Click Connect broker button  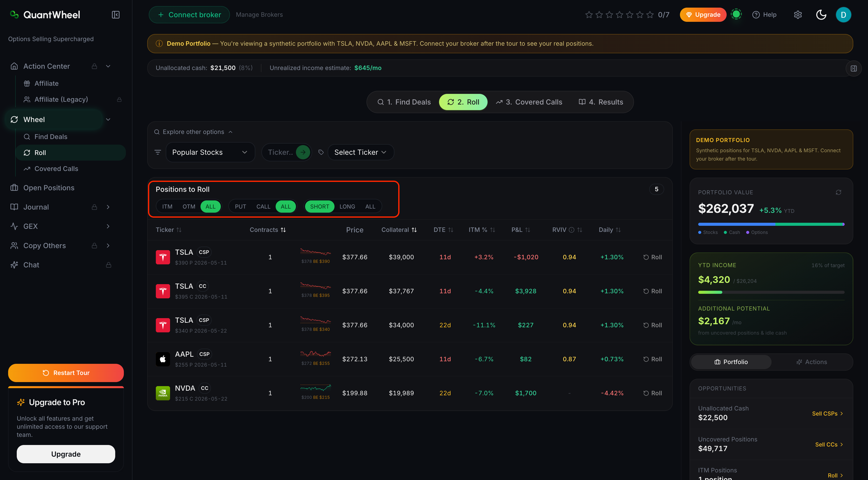(x=189, y=15)
